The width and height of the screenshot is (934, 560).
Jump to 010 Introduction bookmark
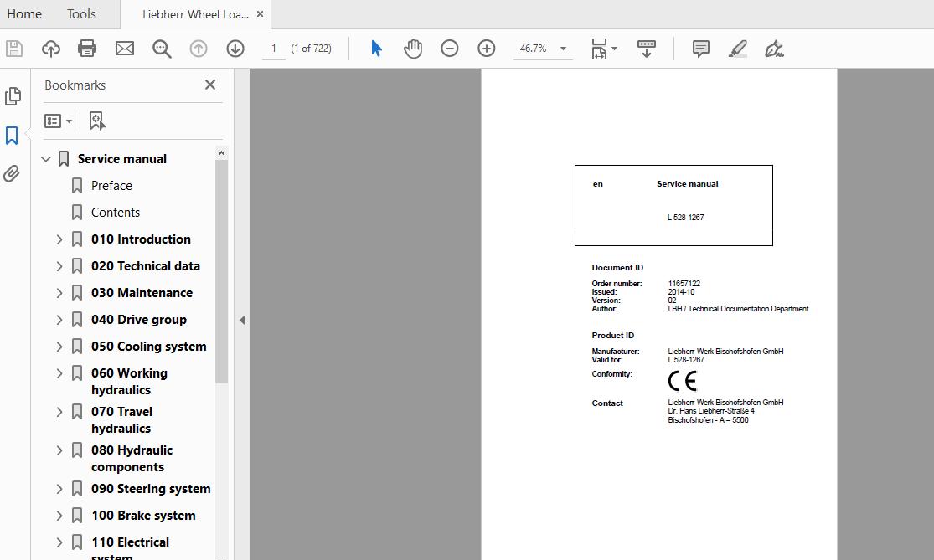pyautogui.click(x=142, y=239)
